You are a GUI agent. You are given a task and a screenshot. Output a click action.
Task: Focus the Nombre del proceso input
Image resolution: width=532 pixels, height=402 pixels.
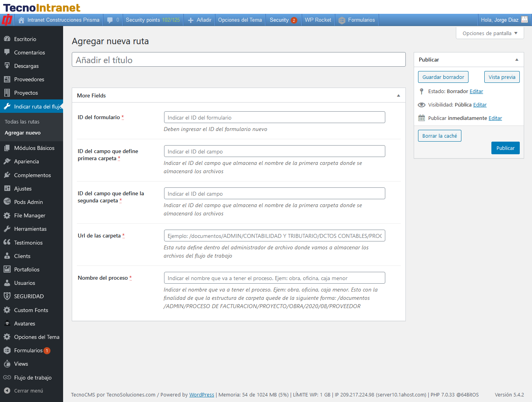coord(274,278)
